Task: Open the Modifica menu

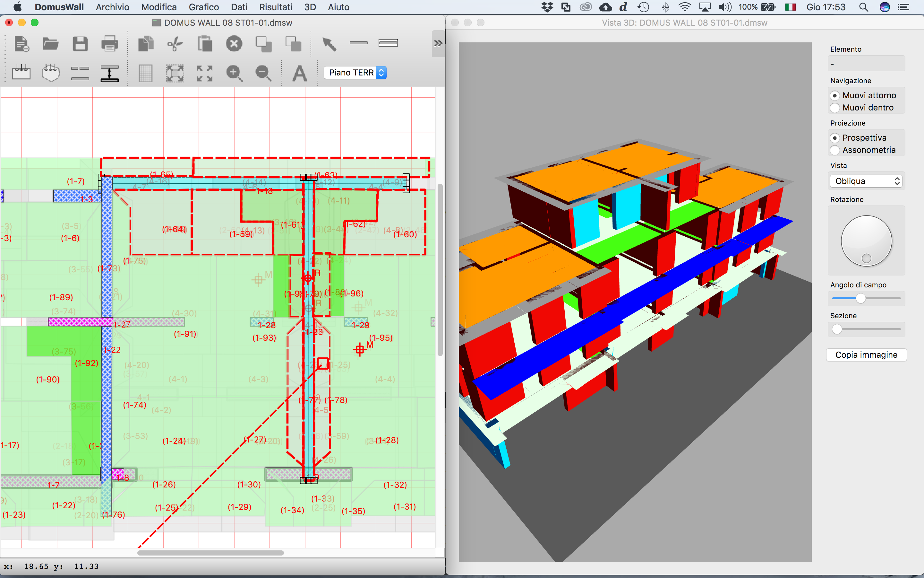Action: click(x=159, y=7)
